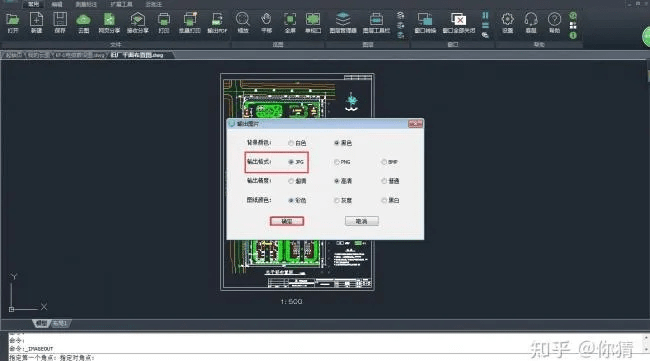
Task: Select the 布局1 layout tab
Action: [60, 323]
